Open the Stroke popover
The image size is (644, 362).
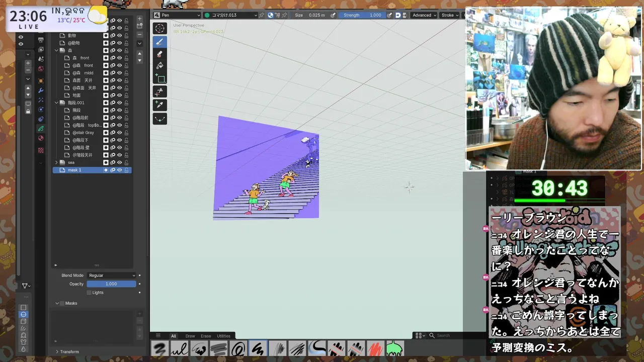(450, 15)
